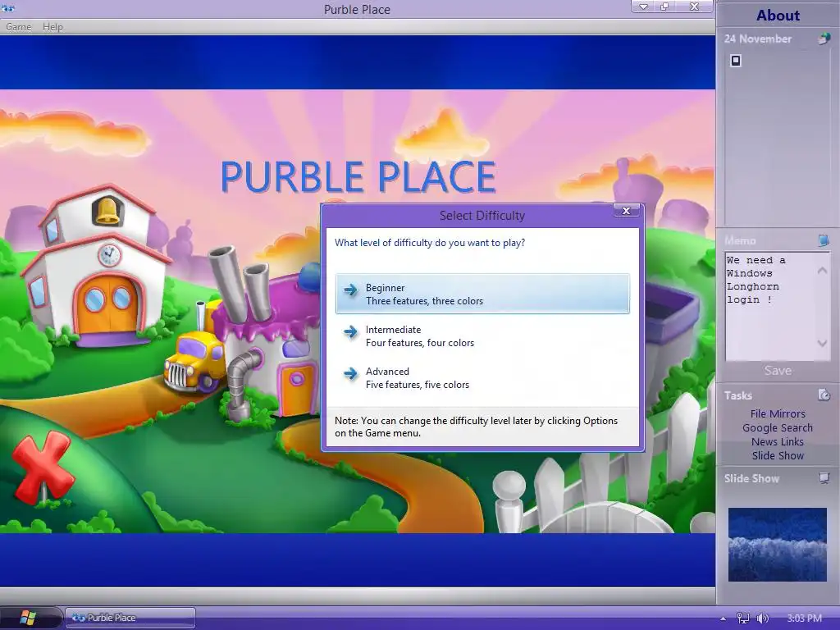Click the purple cake factory building
Viewport: 840px width, 630px height.
(x=268, y=343)
